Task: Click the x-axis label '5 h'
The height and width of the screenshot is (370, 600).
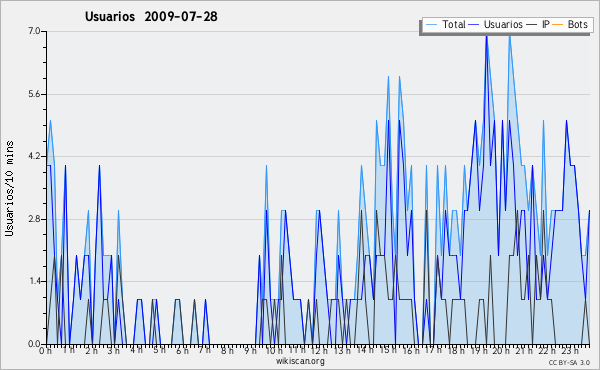Action: pos(159,350)
